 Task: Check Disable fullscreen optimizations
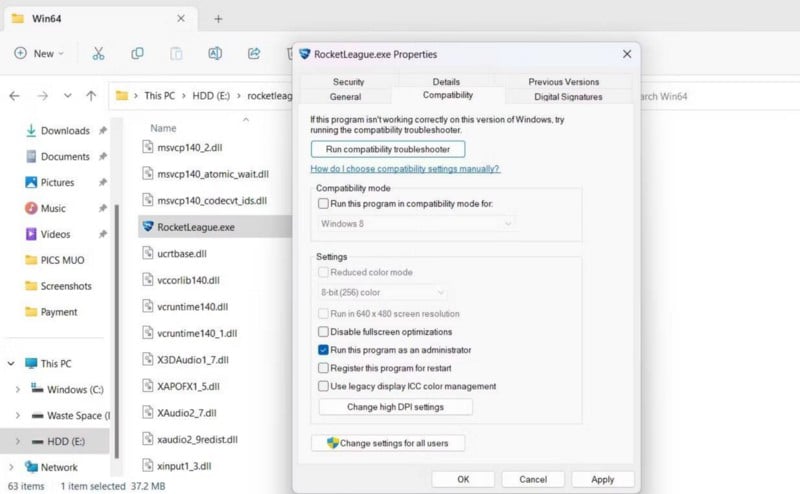323,332
